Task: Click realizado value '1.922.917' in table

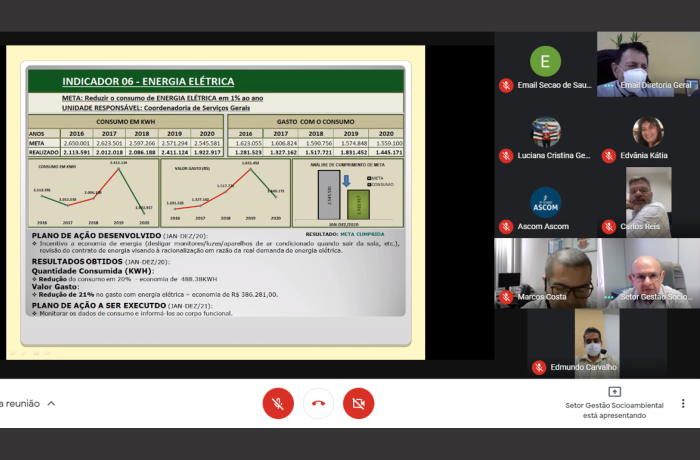Action: point(207,152)
